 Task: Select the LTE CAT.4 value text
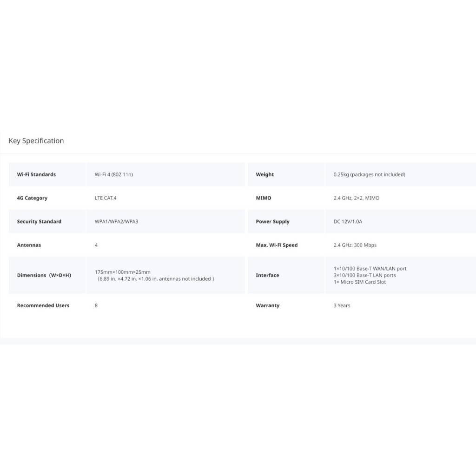[106, 198]
